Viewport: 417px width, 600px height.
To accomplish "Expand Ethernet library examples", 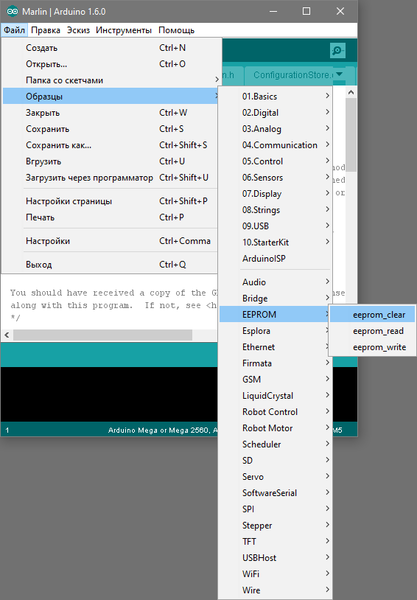I will pos(276,347).
